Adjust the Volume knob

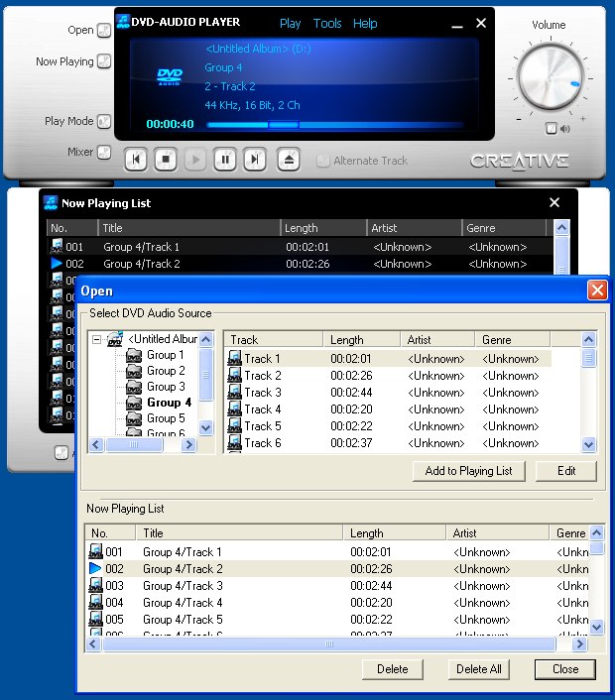click(x=551, y=77)
